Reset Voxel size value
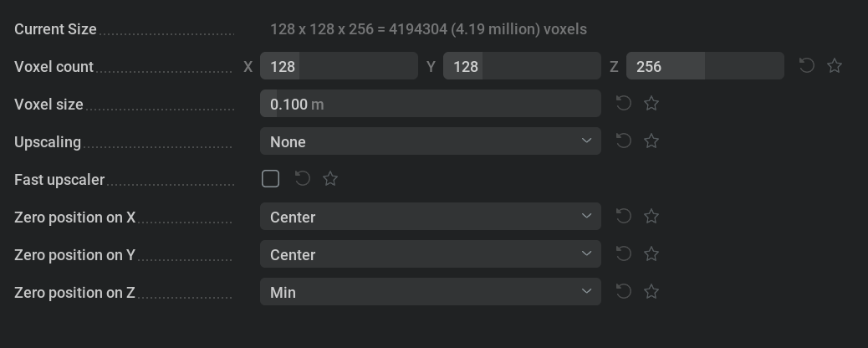The image size is (868, 348). point(624,103)
